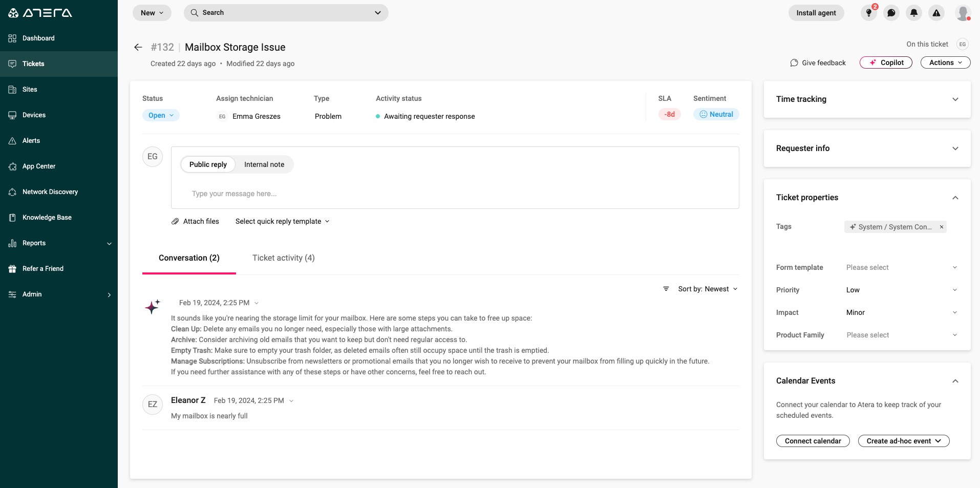Image resolution: width=980 pixels, height=488 pixels.
Task: Open Alerts in the sidebar
Action: [59, 141]
